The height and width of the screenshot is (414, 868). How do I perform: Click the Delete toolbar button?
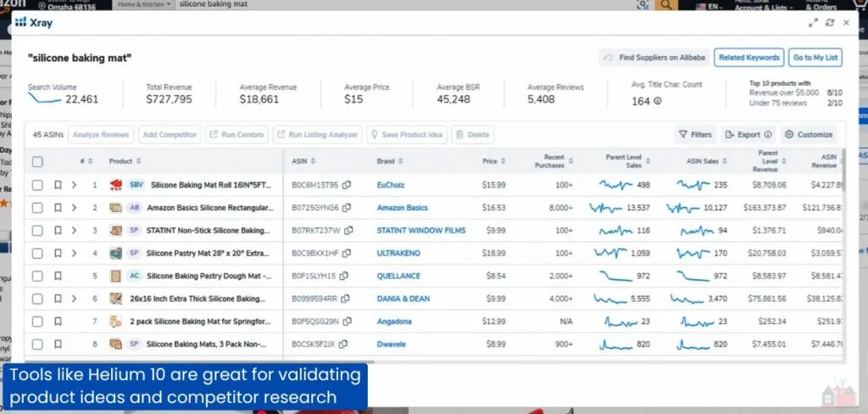(x=472, y=135)
